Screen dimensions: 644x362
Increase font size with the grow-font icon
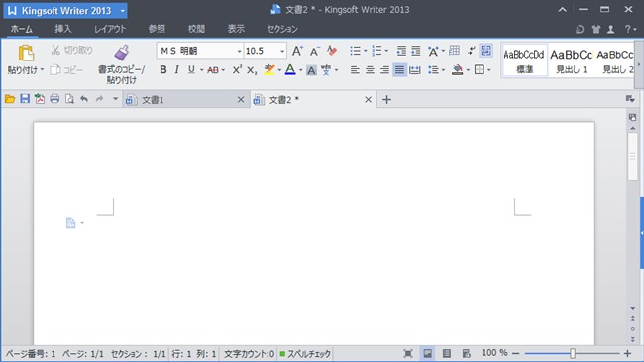(297, 51)
